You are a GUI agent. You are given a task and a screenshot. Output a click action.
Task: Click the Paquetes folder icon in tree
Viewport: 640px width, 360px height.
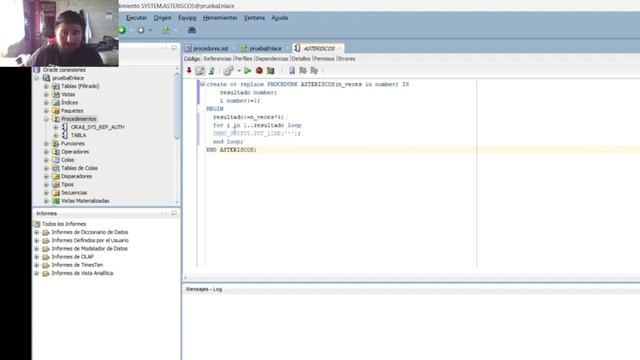point(56,111)
